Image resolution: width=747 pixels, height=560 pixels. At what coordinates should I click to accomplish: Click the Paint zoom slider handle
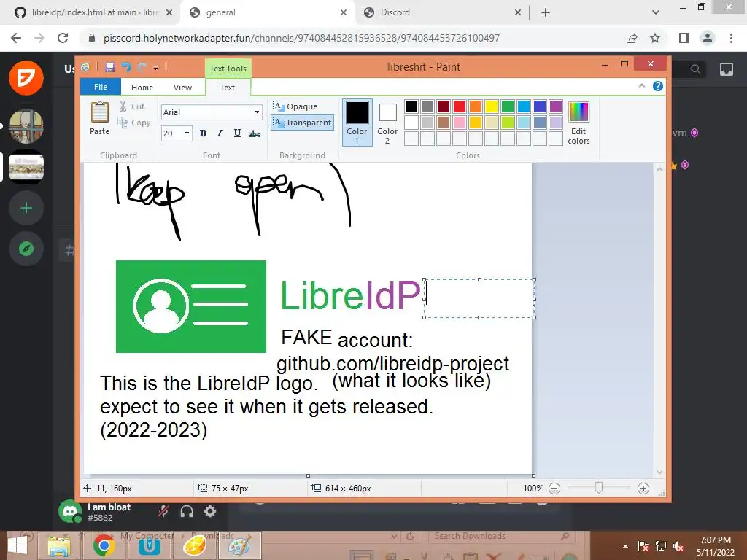(x=599, y=488)
